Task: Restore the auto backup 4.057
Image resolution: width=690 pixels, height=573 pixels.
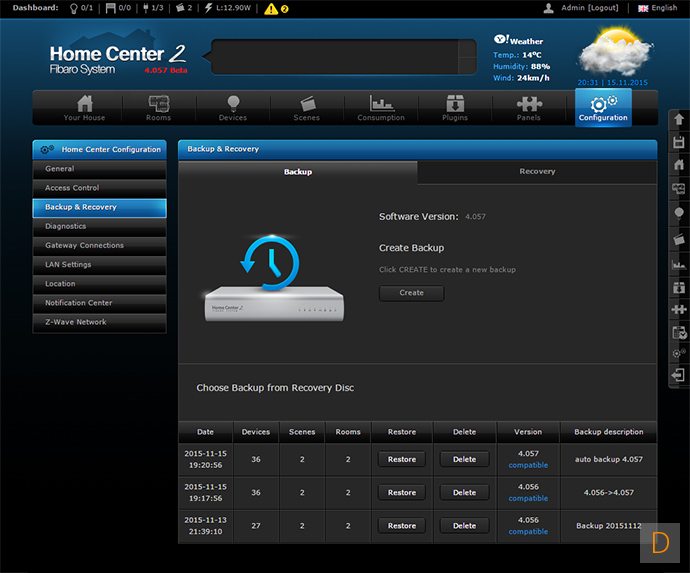Action: 402,459
